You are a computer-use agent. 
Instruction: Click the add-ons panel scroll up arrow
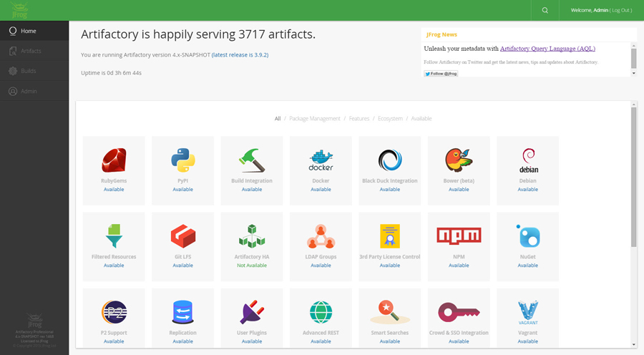[x=634, y=104]
